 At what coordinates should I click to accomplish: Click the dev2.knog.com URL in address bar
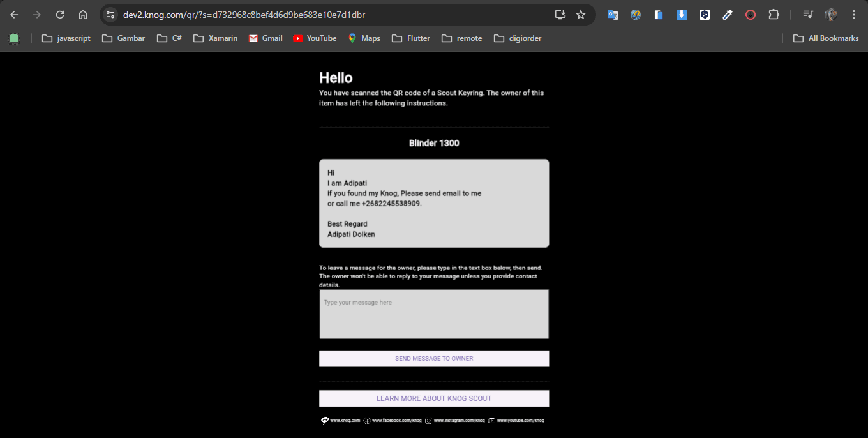pyautogui.click(x=244, y=15)
